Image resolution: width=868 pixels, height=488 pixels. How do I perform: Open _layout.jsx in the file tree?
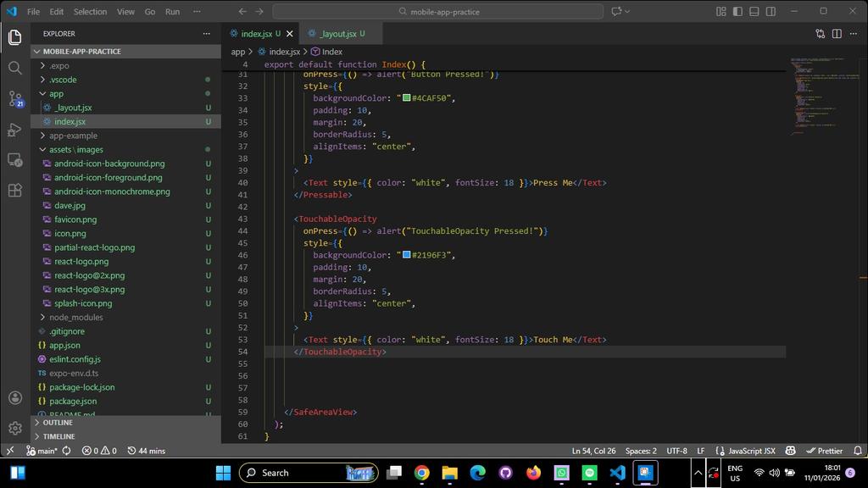(126, 108)
